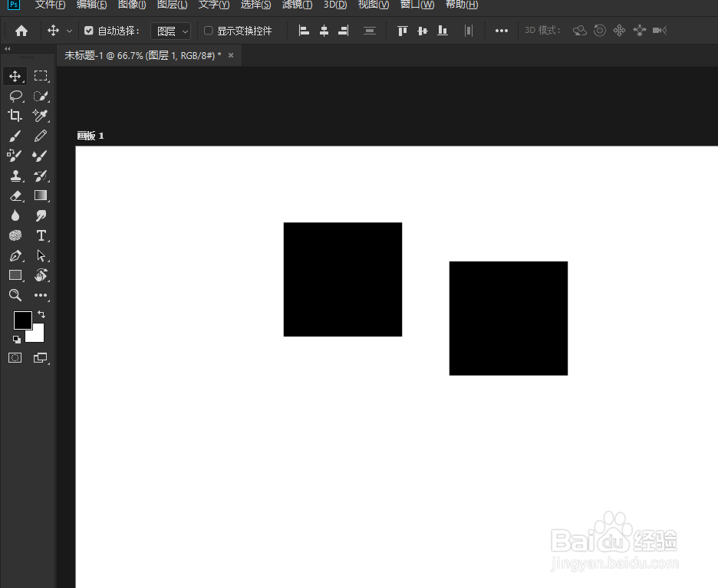Select the Eraser tool
718x588 pixels.
(15, 195)
